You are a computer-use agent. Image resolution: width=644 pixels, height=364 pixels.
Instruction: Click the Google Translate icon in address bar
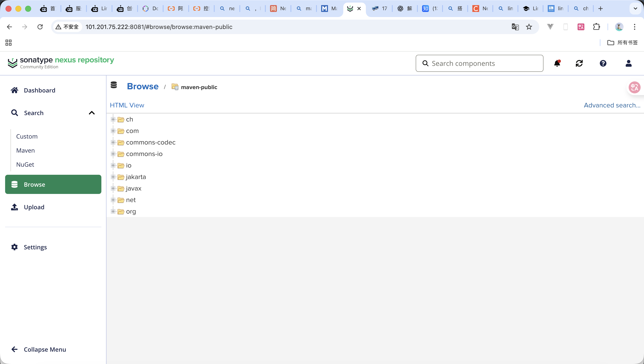(515, 27)
